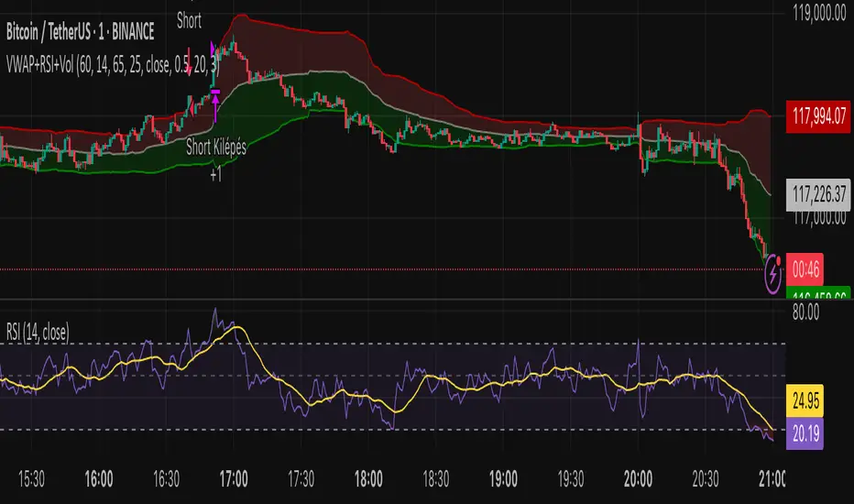Click the 16:30 time axis label
Viewport: 854px width, 504px height.
pyautogui.click(x=166, y=479)
